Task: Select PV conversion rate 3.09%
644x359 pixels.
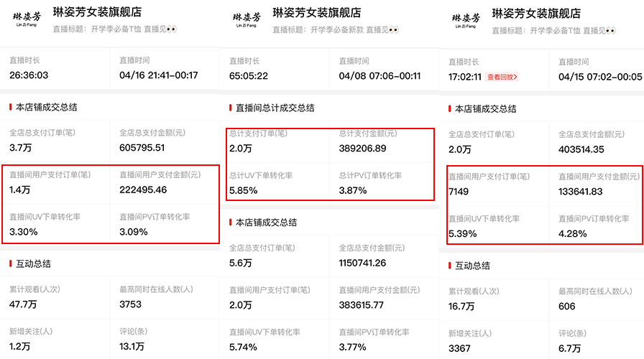Action: point(134,232)
